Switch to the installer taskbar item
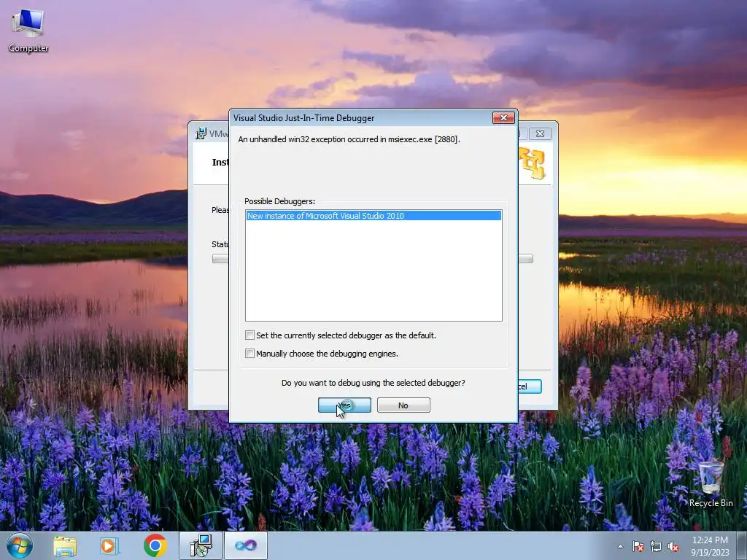 pyautogui.click(x=201, y=545)
